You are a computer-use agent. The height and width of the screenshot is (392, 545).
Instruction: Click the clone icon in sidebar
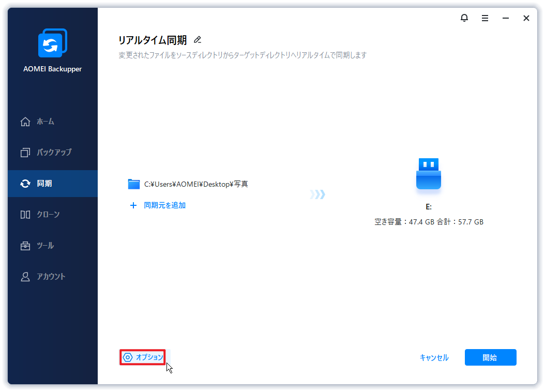[x=25, y=215]
